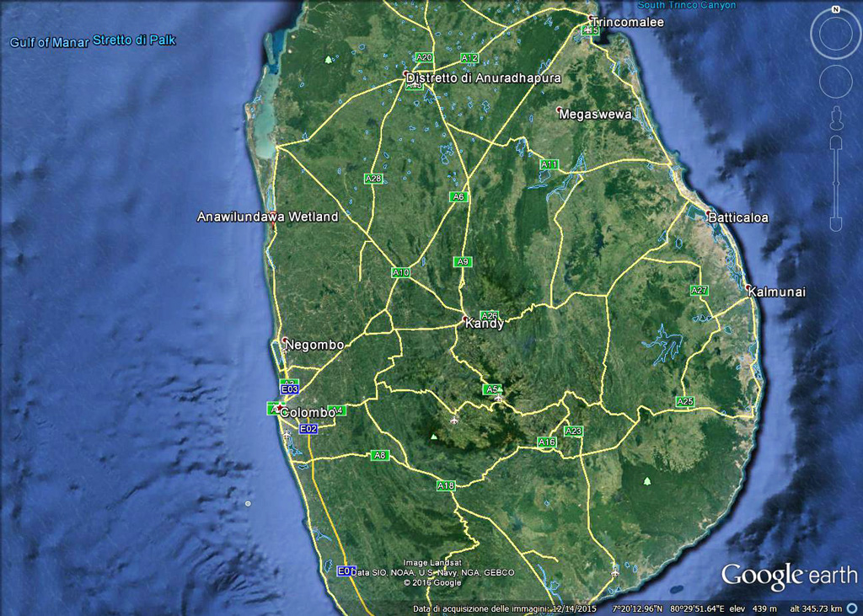This screenshot has width=863, height=616.
Task: Click the Google Earth logo
Action: 789,576
